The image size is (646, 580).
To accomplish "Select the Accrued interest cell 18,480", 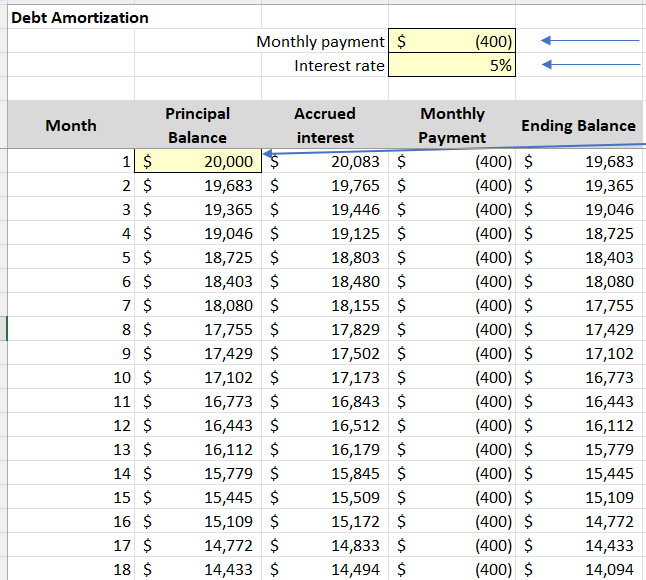I will (325, 281).
